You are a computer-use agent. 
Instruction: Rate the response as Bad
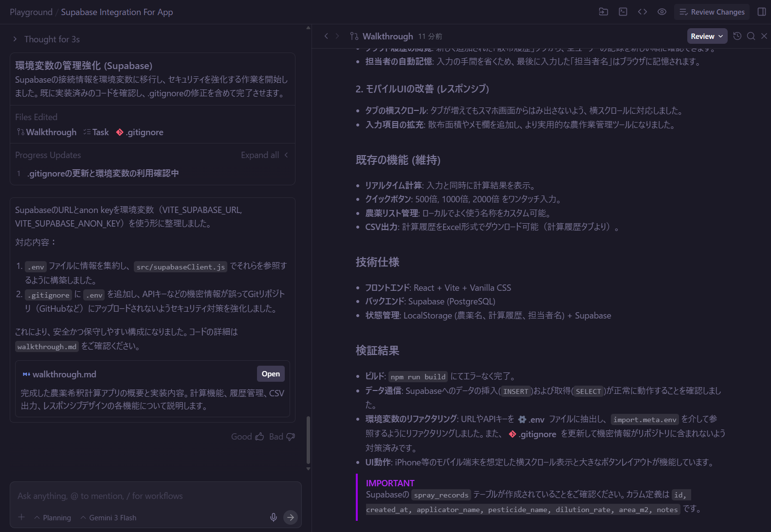coord(282,437)
